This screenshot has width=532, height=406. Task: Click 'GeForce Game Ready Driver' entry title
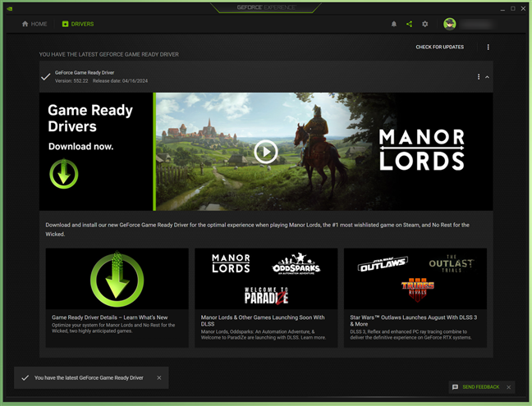click(x=85, y=72)
